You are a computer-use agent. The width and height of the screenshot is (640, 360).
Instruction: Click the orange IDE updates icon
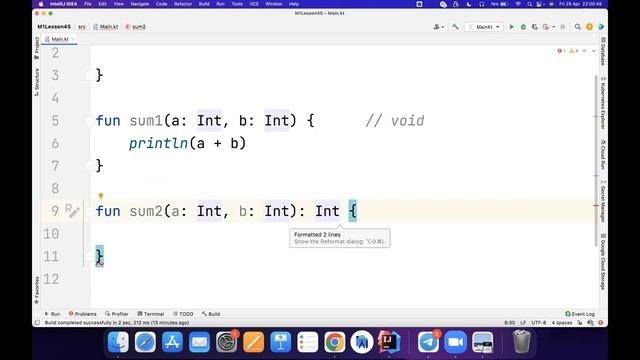(589, 27)
